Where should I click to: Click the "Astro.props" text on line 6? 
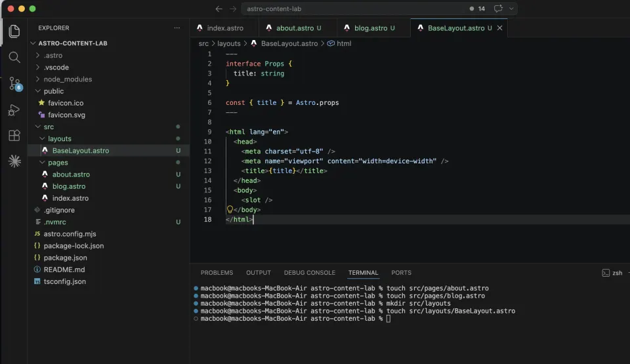click(x=317, y=102)
